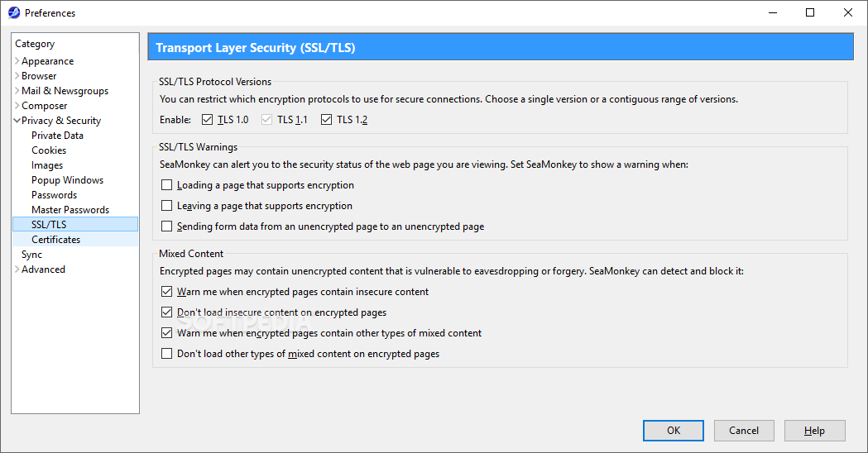The image size is (868, 453).
Task: Click the Category tree header
Action: (x=75, y=44)
